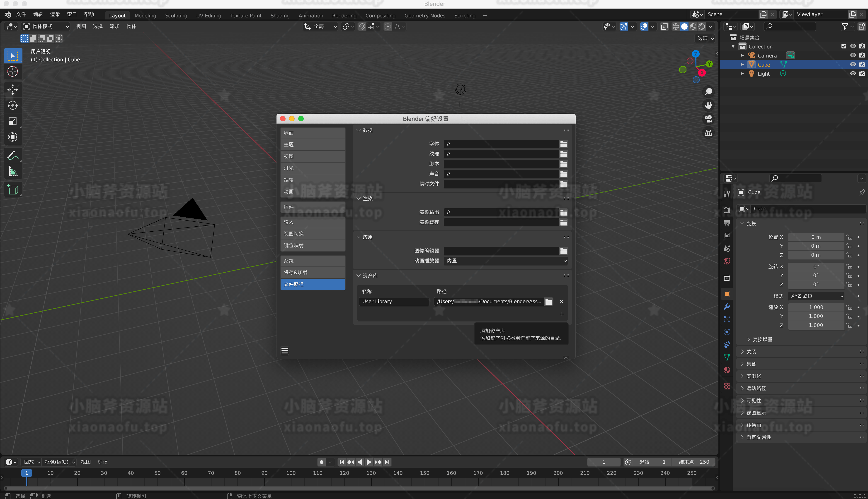Hide the Cube object in the outliner
The height and width of the screenshot is (499, 868).
(853, 65)
